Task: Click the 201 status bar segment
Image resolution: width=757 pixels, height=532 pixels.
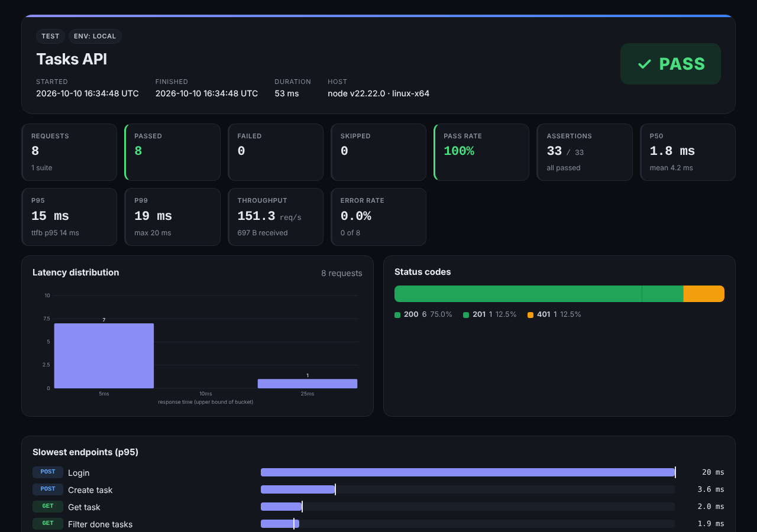Action: pos(662,294)
